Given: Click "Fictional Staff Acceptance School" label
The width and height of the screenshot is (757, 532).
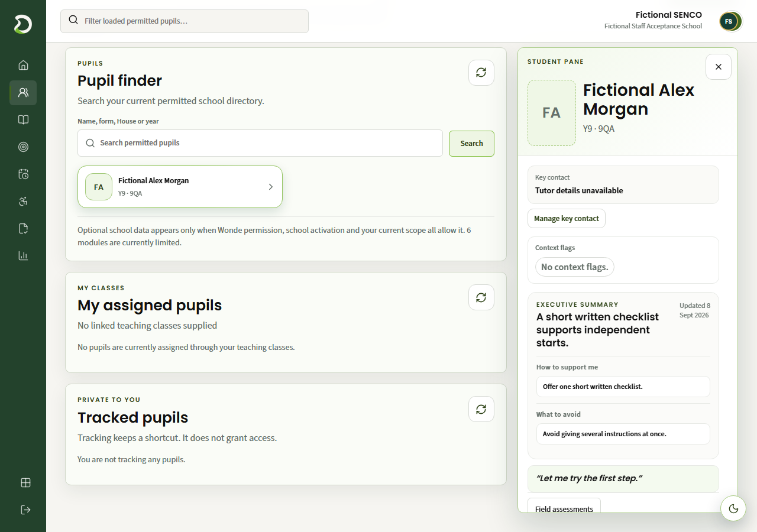Looking at the screenshot, I should click(654, 26).
